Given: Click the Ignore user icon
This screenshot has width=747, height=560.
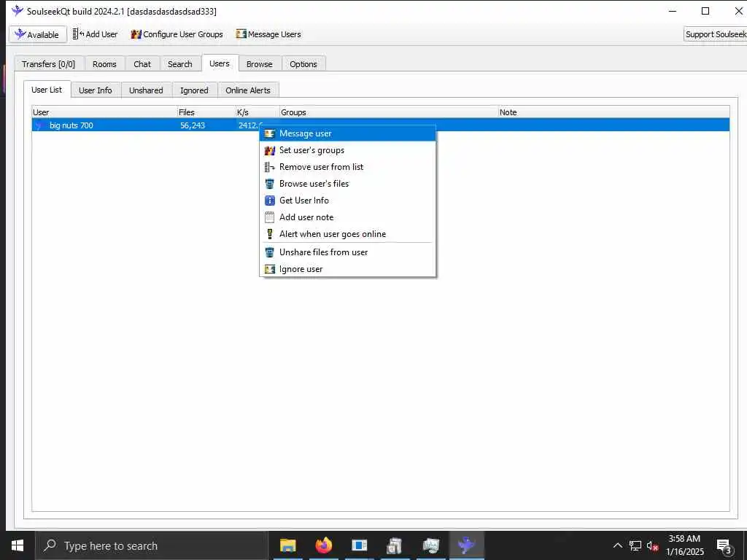Looking at the screenshot, I should point(270,269).
